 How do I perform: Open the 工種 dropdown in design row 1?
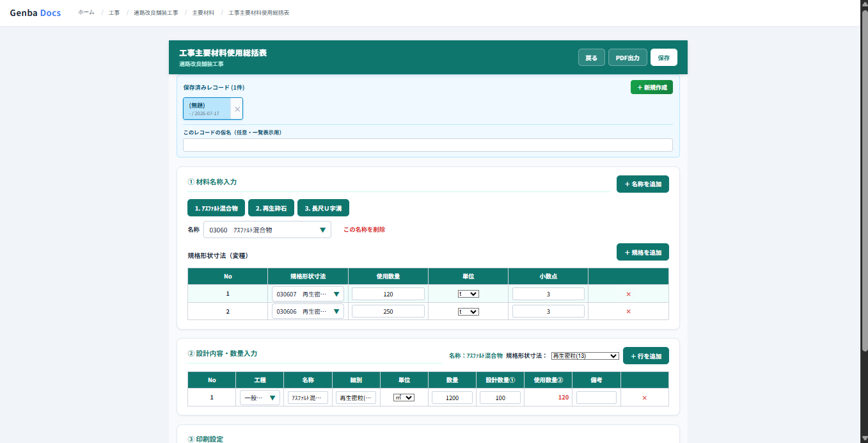point(260,398)
